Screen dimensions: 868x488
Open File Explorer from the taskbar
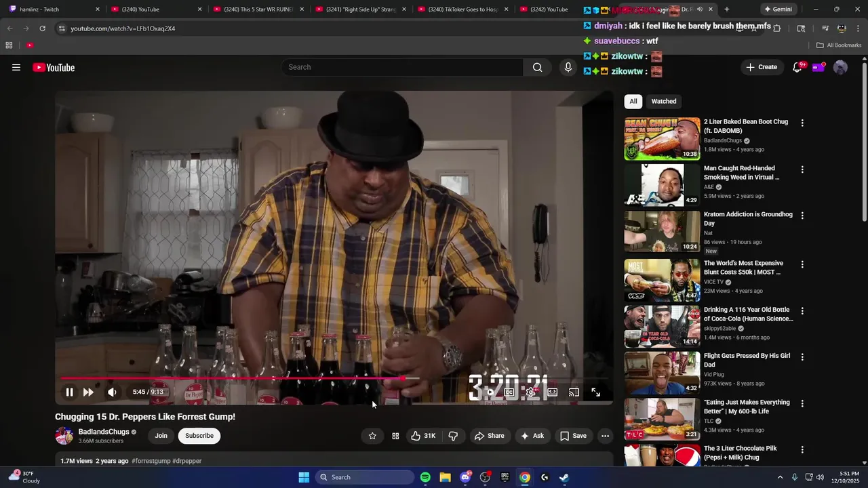pyautogui.click(x=445, y=477)
